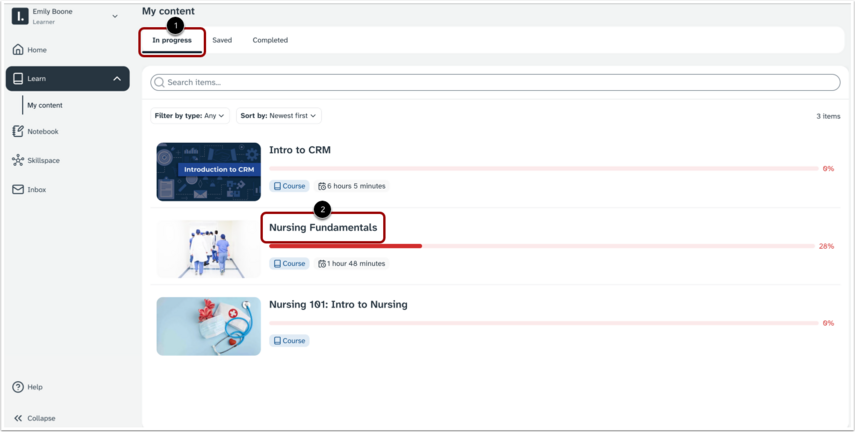Click the Learn book icon
This screenshot has width=855, height=432.
point(18,79)
